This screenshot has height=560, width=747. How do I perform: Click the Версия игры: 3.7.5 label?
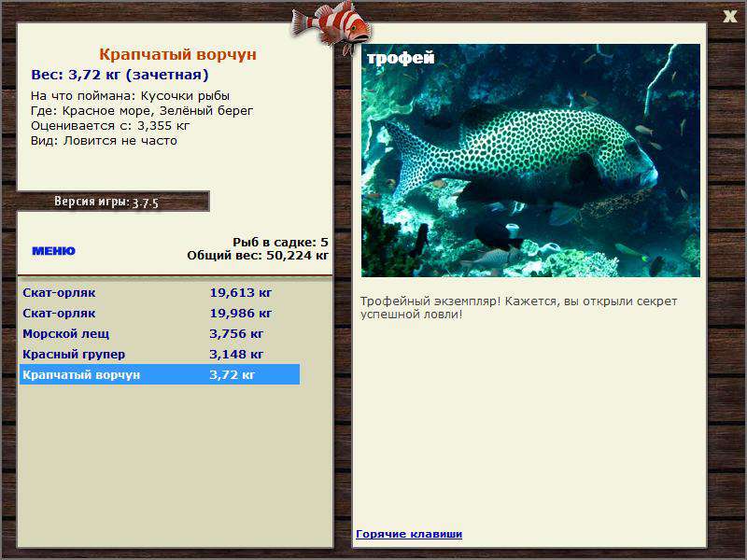(x=106, y=202)
